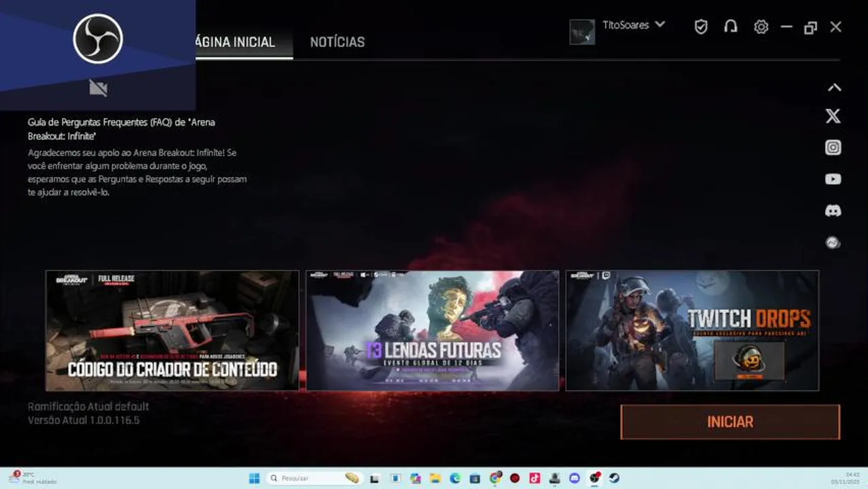Viewport: 868px width, 489px height.
Task: Open the Windows Start menu
Action: pos(254,478)
